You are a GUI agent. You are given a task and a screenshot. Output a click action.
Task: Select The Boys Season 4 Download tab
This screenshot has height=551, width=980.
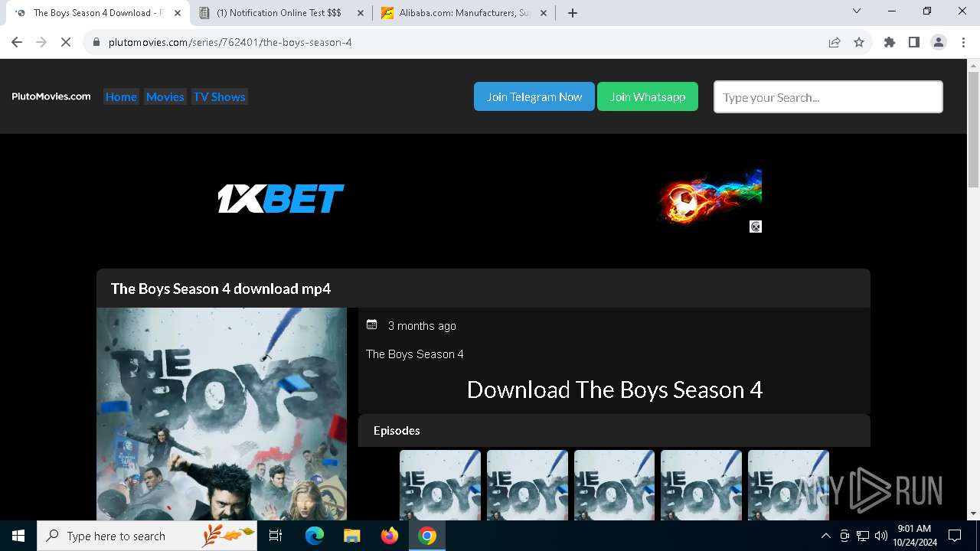pos(97,13)
